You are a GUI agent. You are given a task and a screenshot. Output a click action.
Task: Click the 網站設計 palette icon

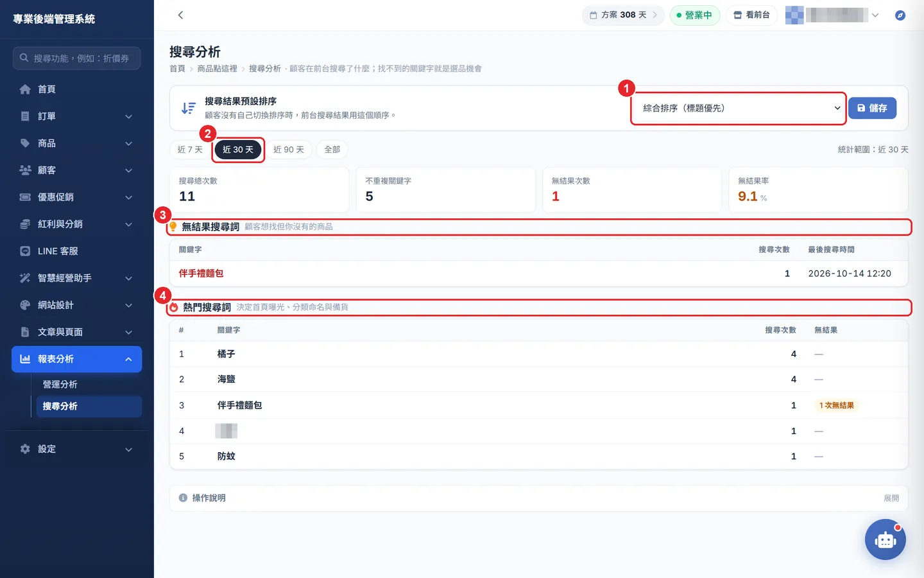click(25, 305)
